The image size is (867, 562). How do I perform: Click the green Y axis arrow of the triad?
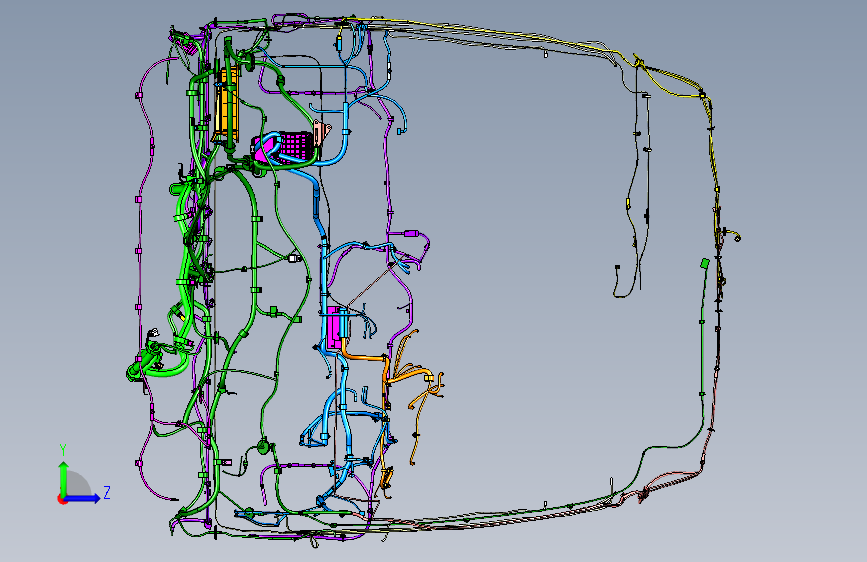pyautogui.click(x=64, y=478)
